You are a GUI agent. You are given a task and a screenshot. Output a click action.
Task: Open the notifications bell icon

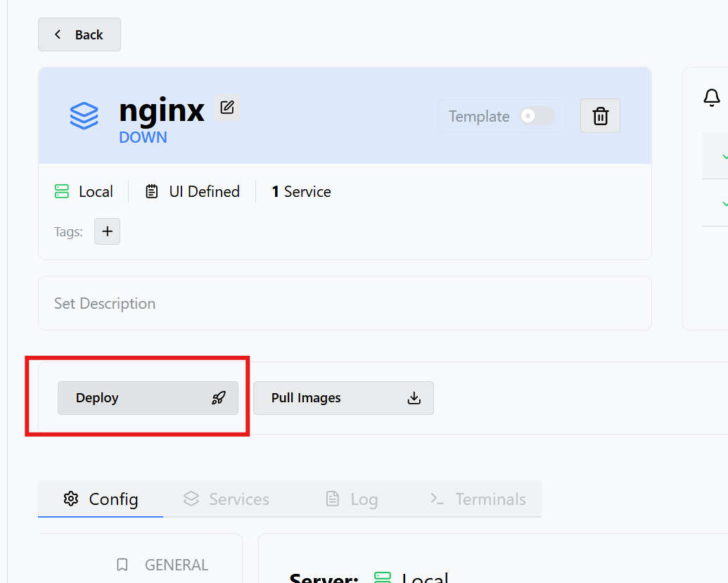click(x=711, y=98)
